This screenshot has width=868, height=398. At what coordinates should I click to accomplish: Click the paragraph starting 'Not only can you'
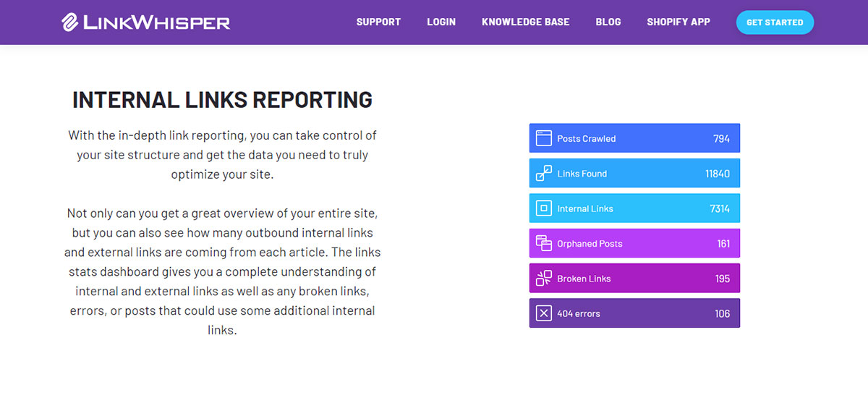point(222,272)
